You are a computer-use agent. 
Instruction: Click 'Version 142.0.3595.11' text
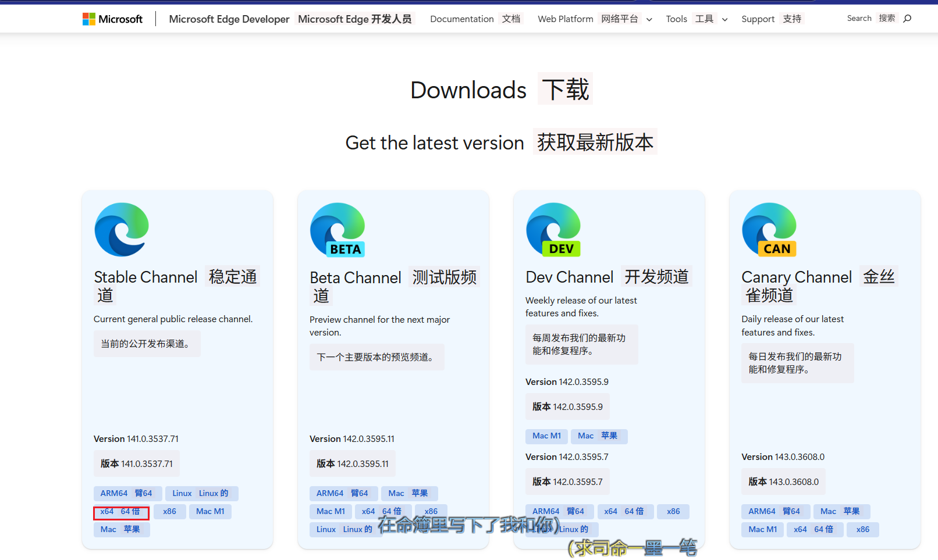pyautogui.click(x=352, y=439)
